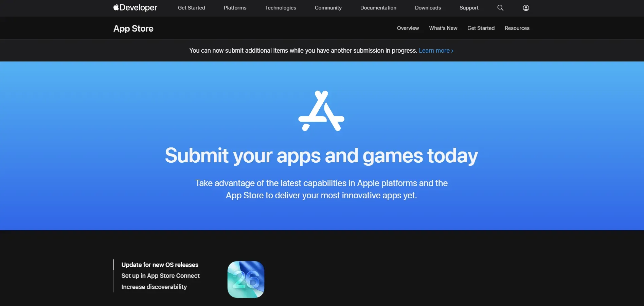Follow the Learn more link
The width and height of the screenshot is (644, 306).
434,50
